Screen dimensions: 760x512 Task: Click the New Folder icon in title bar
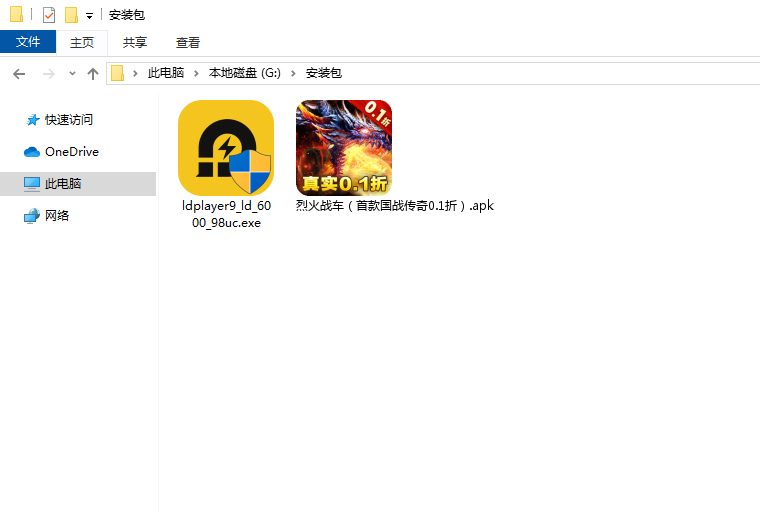[x=71, y=15]
